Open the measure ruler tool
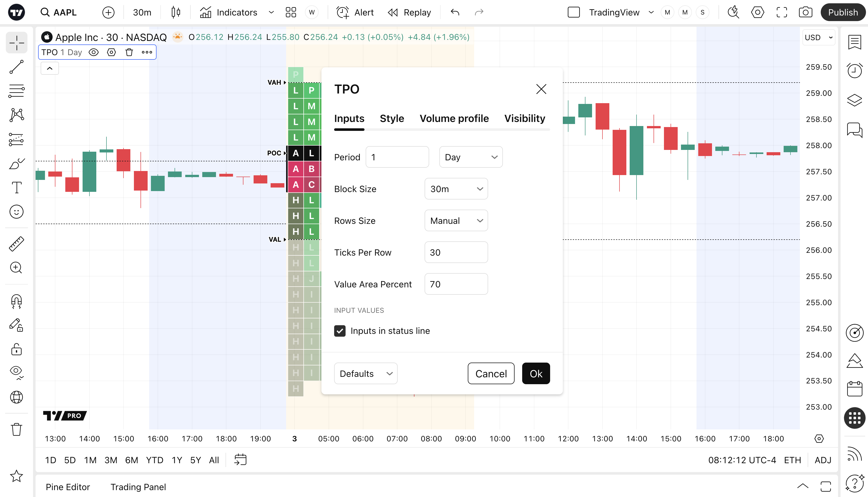This screenshot has width=868, height=497. click(16, 244)
